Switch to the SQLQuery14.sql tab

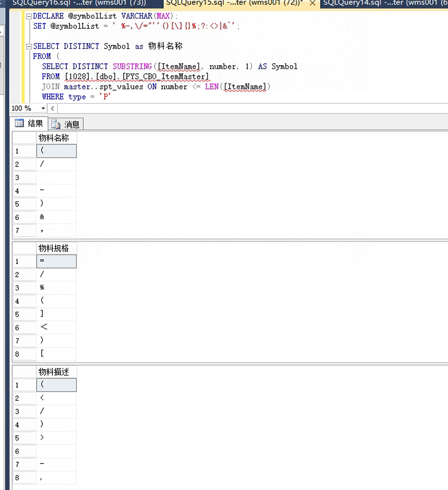(x=382, y=3)
